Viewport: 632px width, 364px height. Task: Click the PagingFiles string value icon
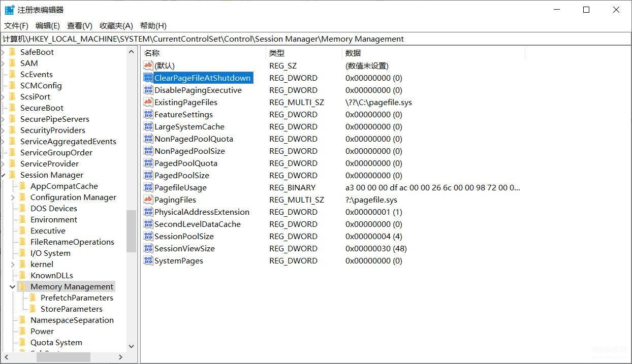point(148,200)
